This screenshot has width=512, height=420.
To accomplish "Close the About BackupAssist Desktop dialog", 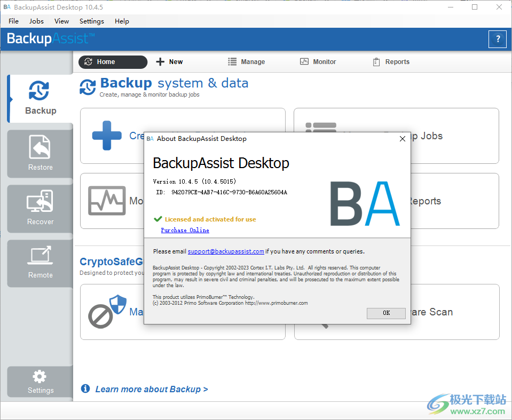I will (x=403, y=139).
